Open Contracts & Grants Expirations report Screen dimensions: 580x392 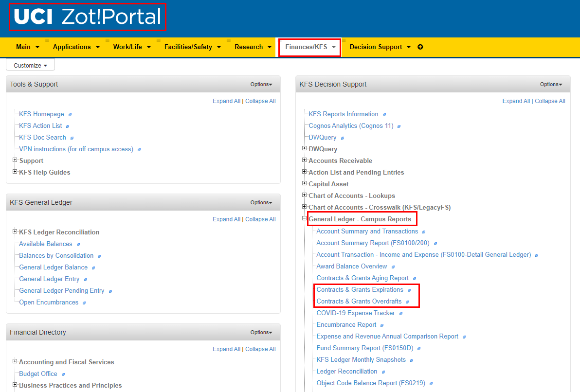point(360,289)
